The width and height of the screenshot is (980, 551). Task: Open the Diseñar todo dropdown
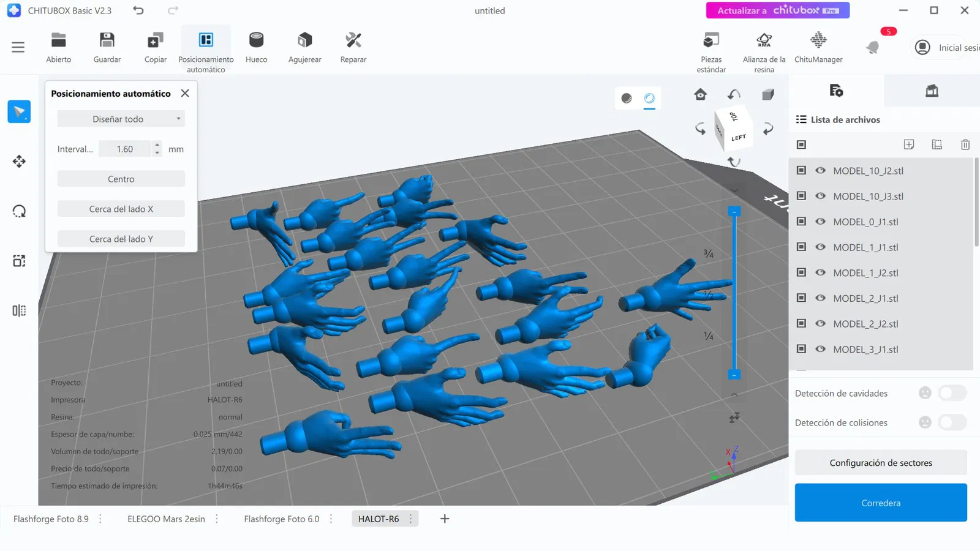click(x=121, y=119)
